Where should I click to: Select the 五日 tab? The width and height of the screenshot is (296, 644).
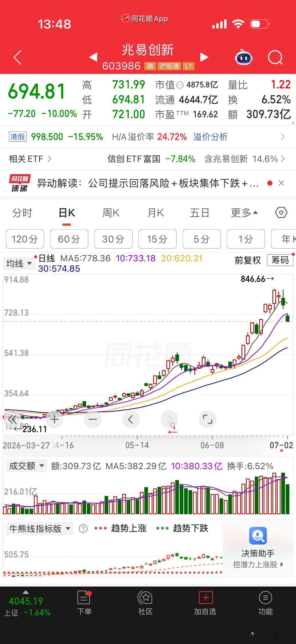(x=200, y=213)
